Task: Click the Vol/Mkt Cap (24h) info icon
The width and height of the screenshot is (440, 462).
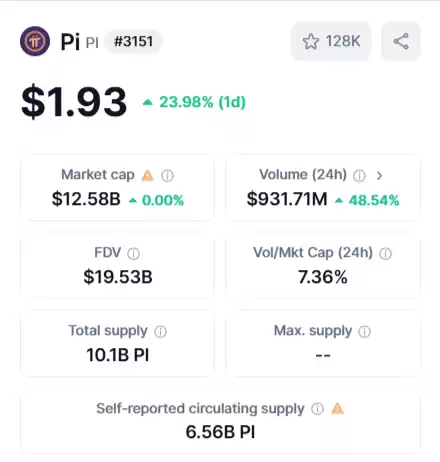Action: point(385,254)
